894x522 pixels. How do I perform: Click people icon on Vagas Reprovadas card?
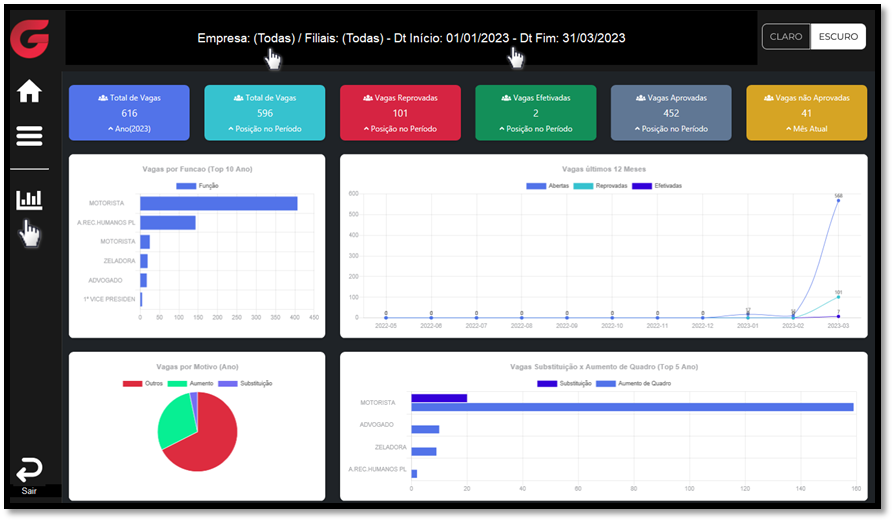(368, 98)
